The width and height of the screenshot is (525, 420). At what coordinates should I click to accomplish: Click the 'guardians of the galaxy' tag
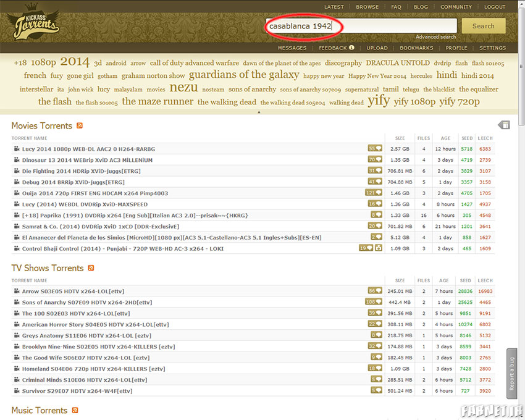(x=244, y=75)
